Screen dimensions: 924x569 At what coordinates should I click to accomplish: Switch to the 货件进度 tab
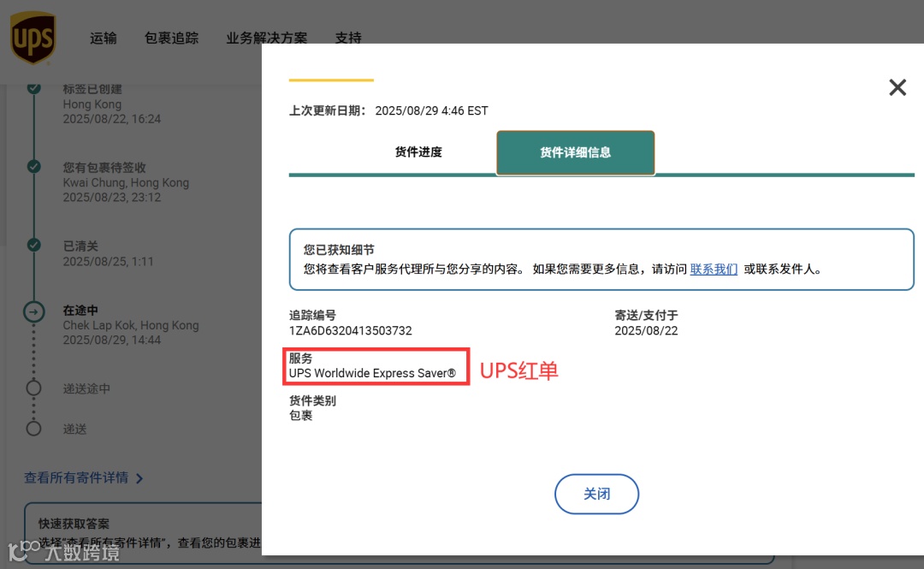point(418,152)
